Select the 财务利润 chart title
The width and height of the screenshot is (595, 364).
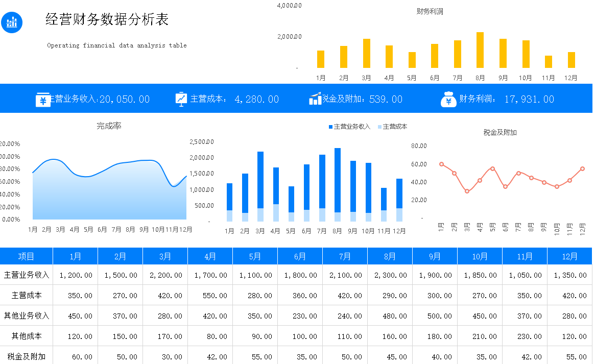(430, 11)
